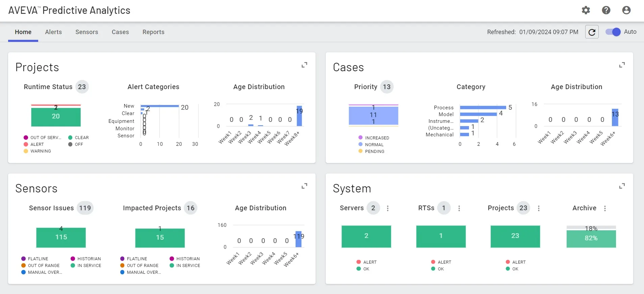Viewport: 644px width, 294px height.
Task: Open the Cases section from the navigation
Action: tap(120, 32)
